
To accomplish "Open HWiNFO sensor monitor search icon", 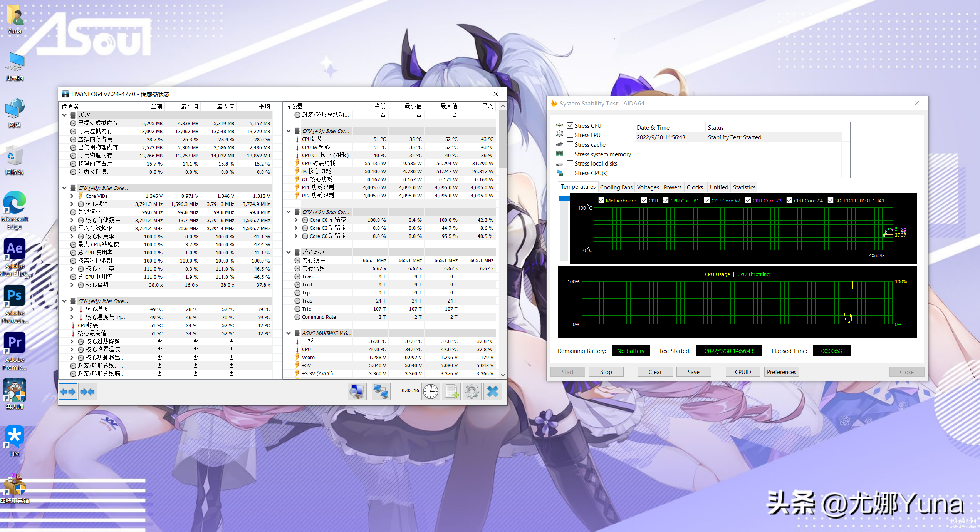I will 357,392.
